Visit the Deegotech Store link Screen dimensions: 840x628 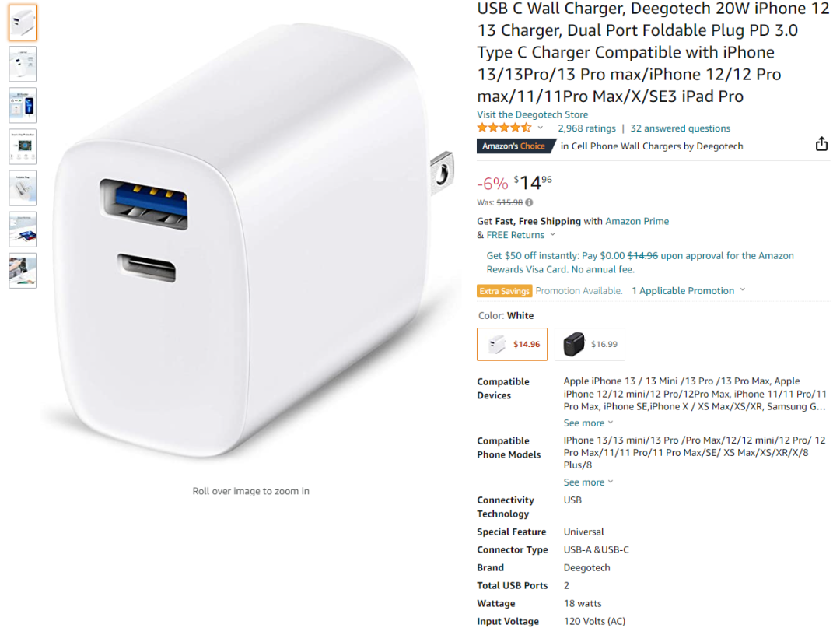coord(533,114)
